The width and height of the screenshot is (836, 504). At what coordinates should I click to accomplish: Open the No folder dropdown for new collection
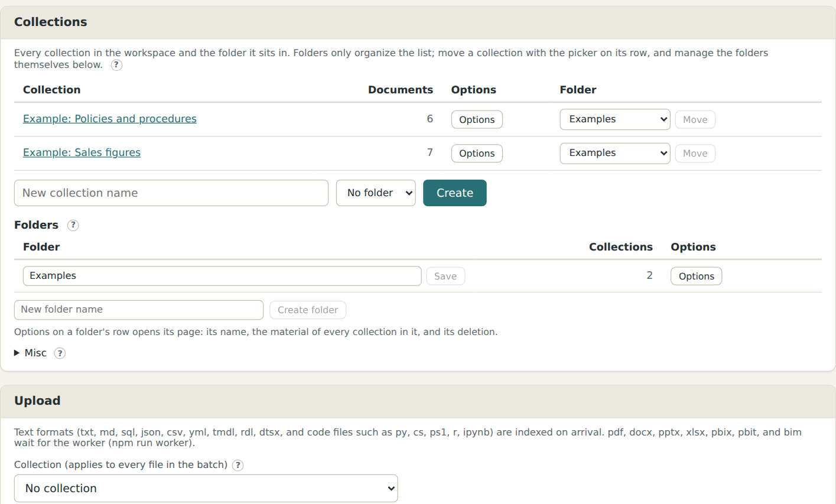(376, 193)
